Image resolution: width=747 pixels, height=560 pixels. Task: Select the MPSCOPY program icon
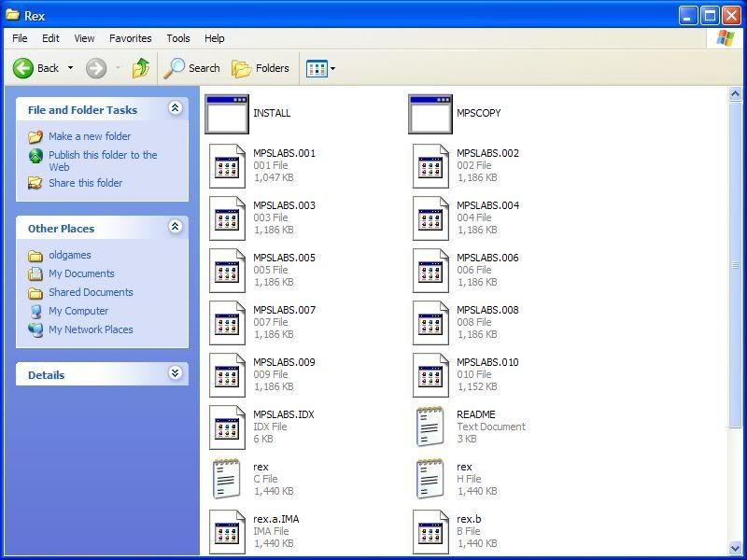click(x=430, y=112)
